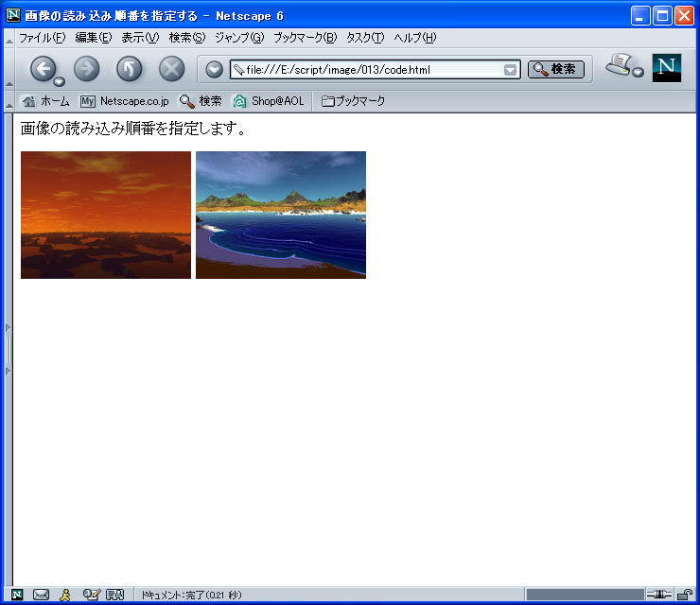Image resolution: width=700 pixels, height=605 pixels.
Task: Open Instant Messenger running man icon
Action: click(x=65, y=595)
